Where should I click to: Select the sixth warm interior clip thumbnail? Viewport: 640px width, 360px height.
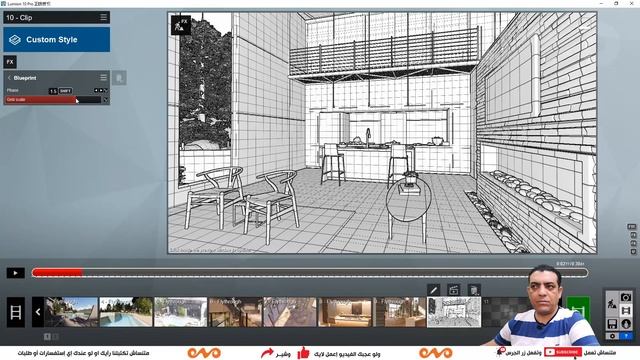(345, 312)
